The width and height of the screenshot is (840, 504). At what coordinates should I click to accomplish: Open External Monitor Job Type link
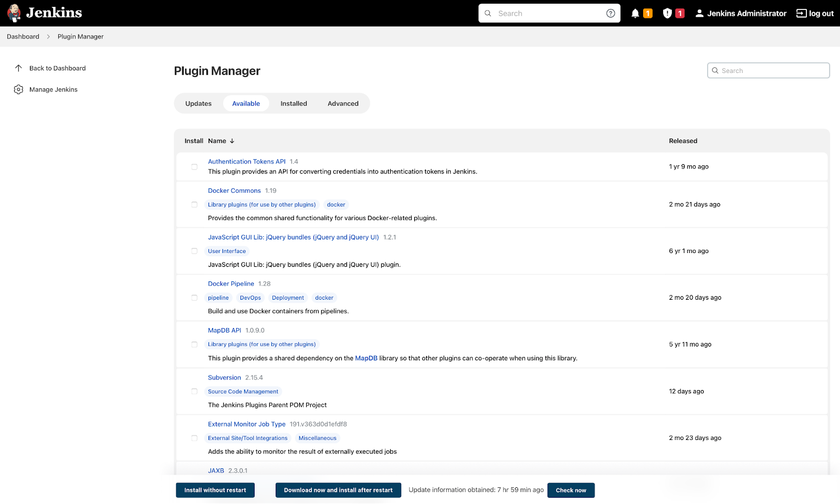247,424
